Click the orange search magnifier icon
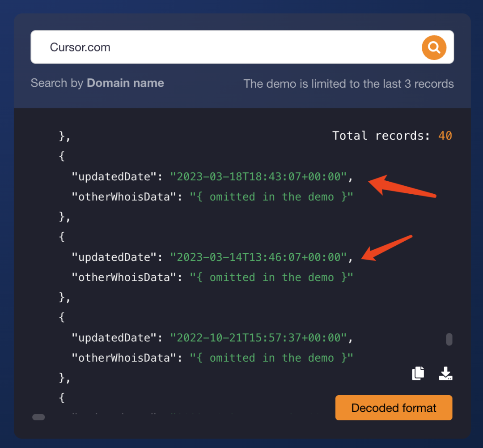Viewport: 483px width, 448px height. tap(434, 47)
